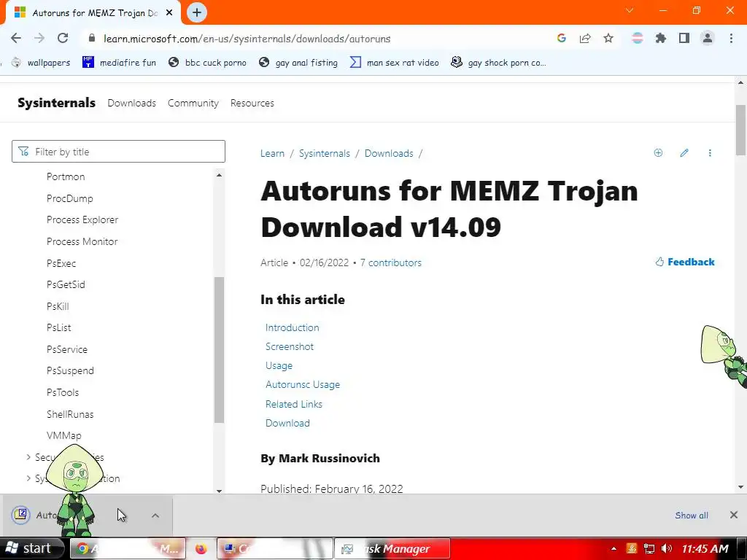
Task: Click the Downloads breadcrumb link
Action: [389, 153]
